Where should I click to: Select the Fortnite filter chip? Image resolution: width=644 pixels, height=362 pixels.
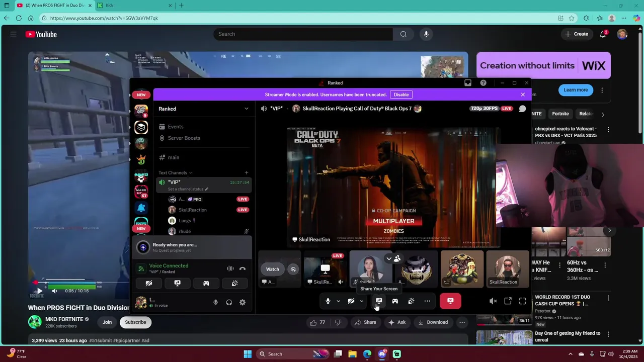(560, 114)
